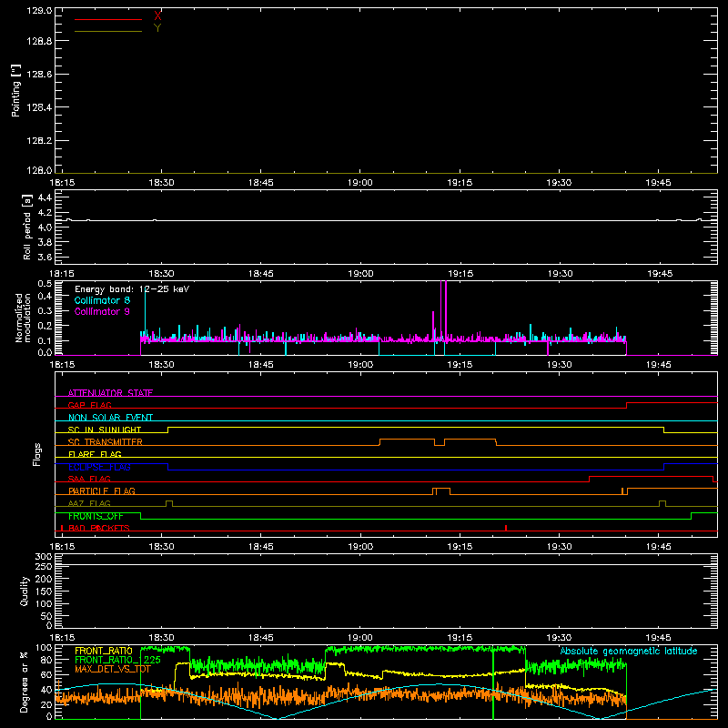This screenshot has width=728, height=728.
Task: Click the SAA_FLAG label
Action: point(89,479)
